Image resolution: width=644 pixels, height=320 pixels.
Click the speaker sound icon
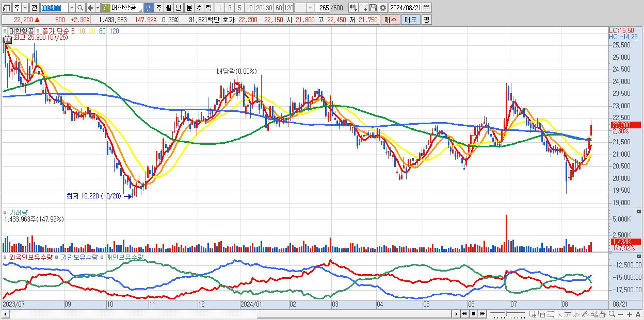[x=90, y=8]
